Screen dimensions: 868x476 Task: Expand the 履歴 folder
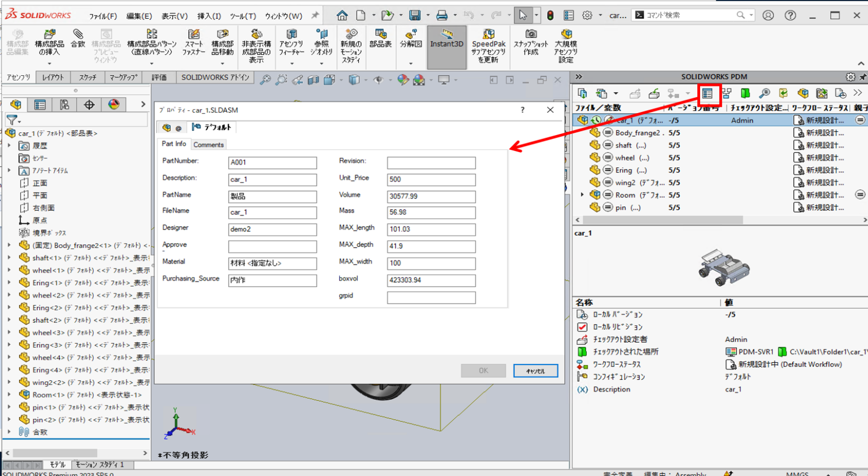pyautogui.click(x=10, y=145)
